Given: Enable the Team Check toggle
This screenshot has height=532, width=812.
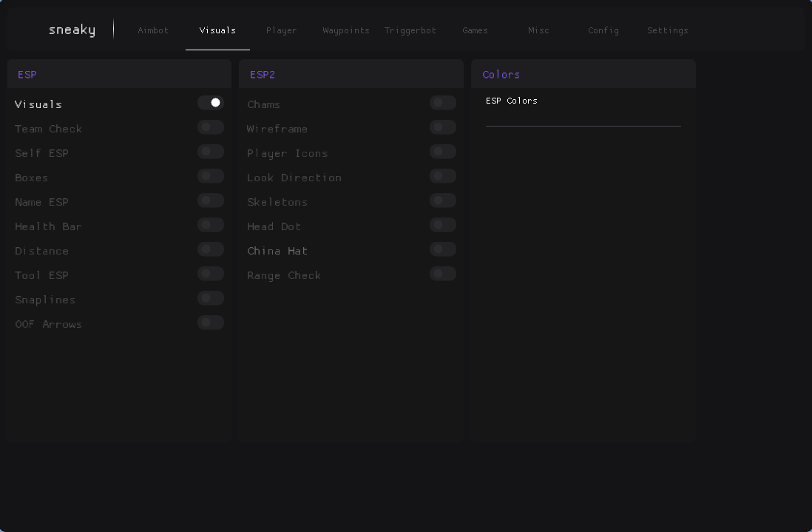Looking at the screenshot, I should [211, 127].
